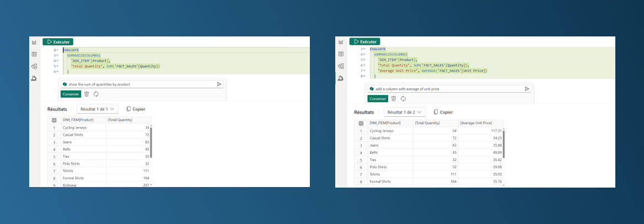Regenerate Copilot suggestion in right window
644x224 pixels.
tap(403, 99)
